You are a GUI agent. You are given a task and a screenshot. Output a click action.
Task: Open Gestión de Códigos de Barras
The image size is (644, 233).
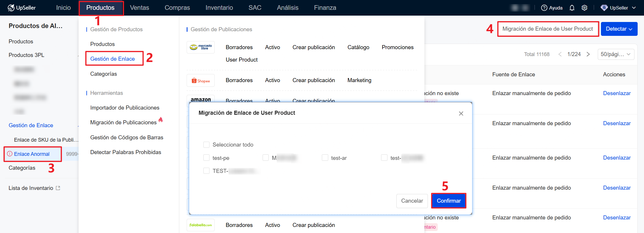pyautogui.click(x=127, y=137)
